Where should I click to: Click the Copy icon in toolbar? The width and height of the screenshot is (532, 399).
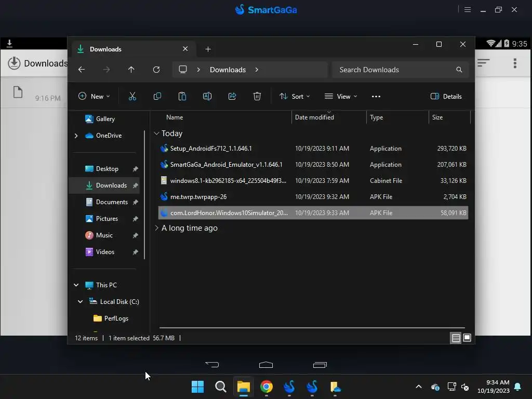click(157, 96)
